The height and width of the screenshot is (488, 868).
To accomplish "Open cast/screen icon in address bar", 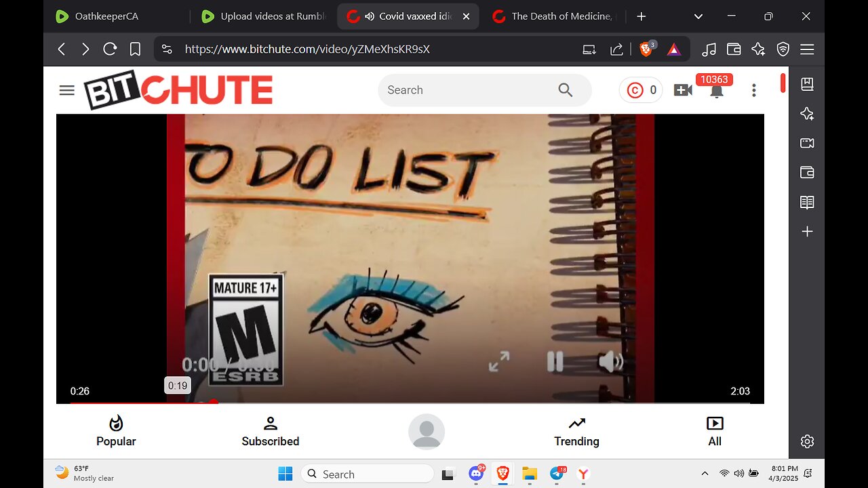I will point(589,49).
